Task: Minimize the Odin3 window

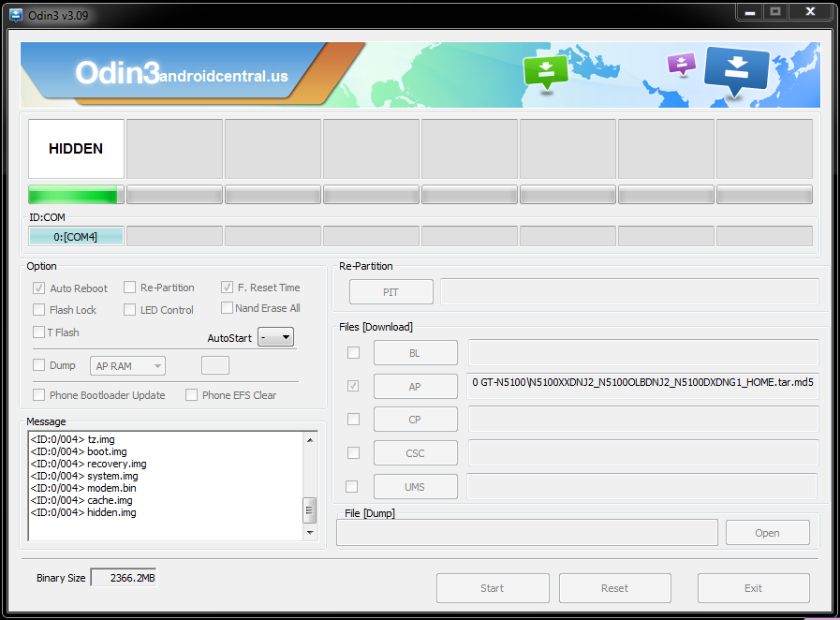Action: [750, 12]
